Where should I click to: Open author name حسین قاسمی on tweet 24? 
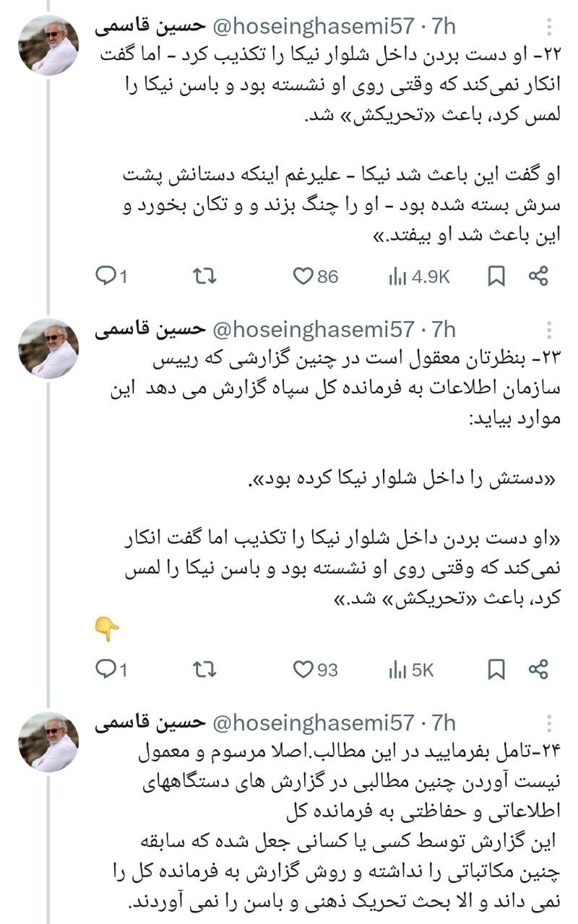(x=149, y=723)
